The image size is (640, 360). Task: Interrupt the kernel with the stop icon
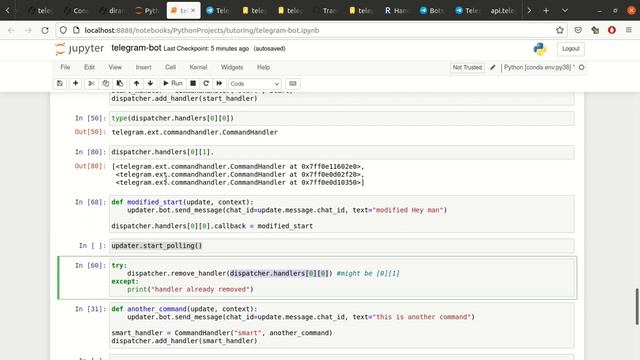[193, 84]
